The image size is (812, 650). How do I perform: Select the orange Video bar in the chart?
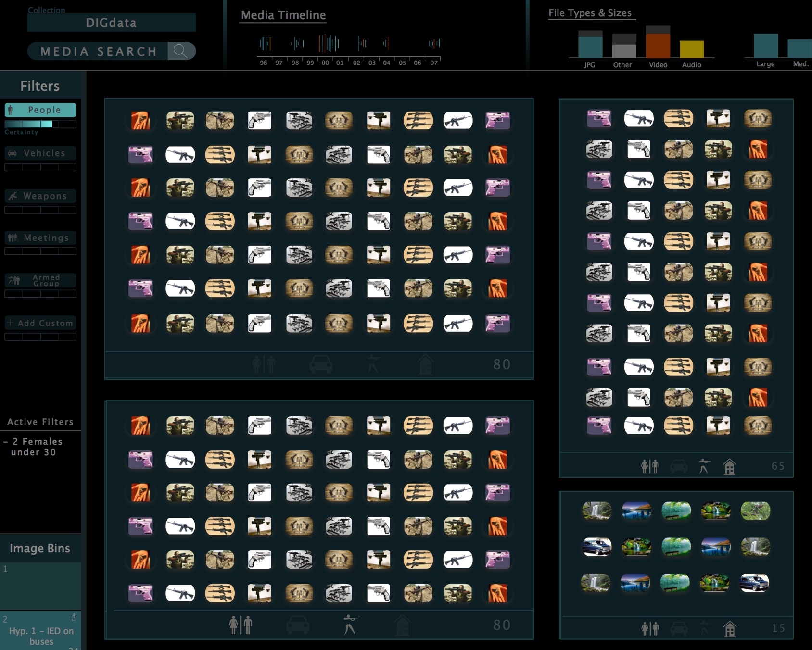pos(658,45)
